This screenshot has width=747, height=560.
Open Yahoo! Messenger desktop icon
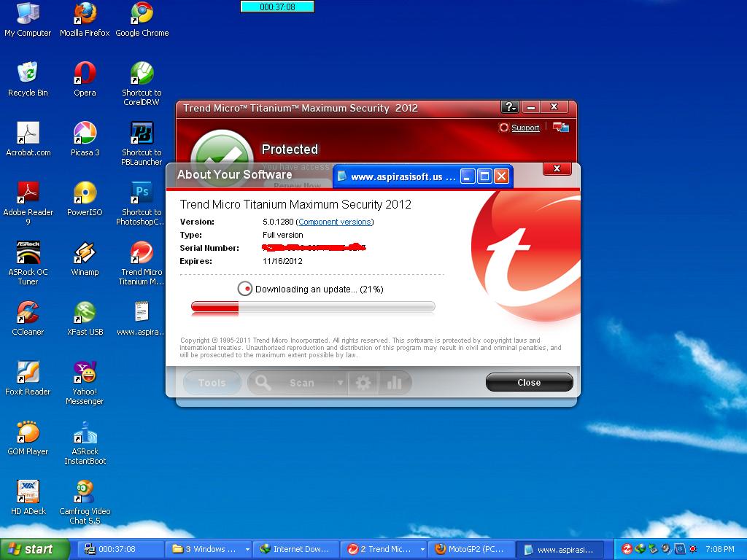point(85,384)
